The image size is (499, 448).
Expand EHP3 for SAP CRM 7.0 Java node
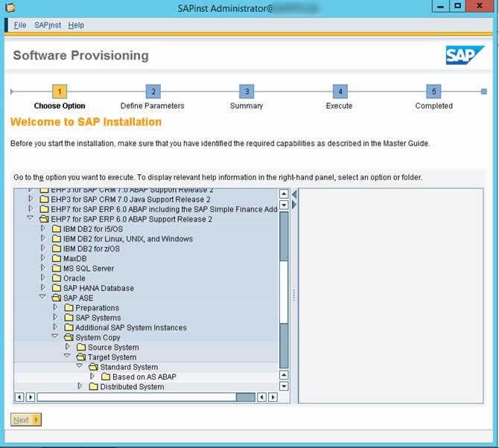[31, 199]
